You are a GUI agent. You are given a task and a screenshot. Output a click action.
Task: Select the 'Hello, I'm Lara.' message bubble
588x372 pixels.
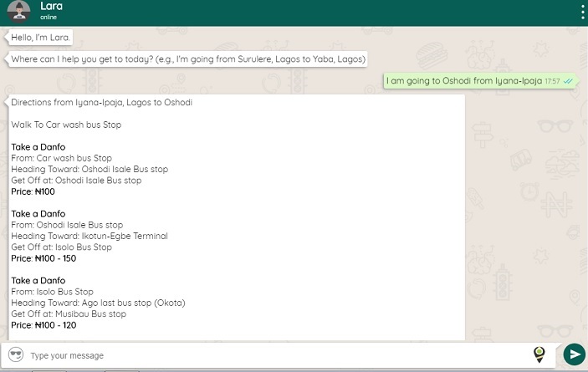40,38
